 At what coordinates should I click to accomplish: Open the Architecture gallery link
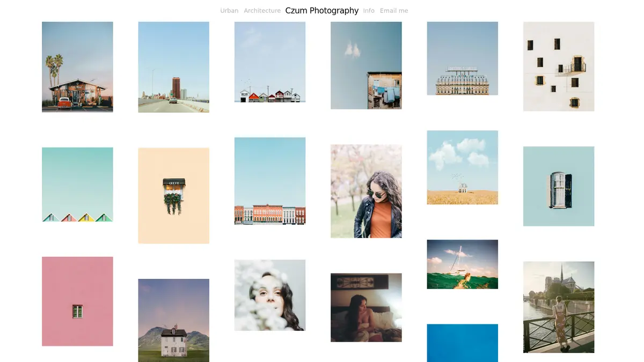coord(262,10)
